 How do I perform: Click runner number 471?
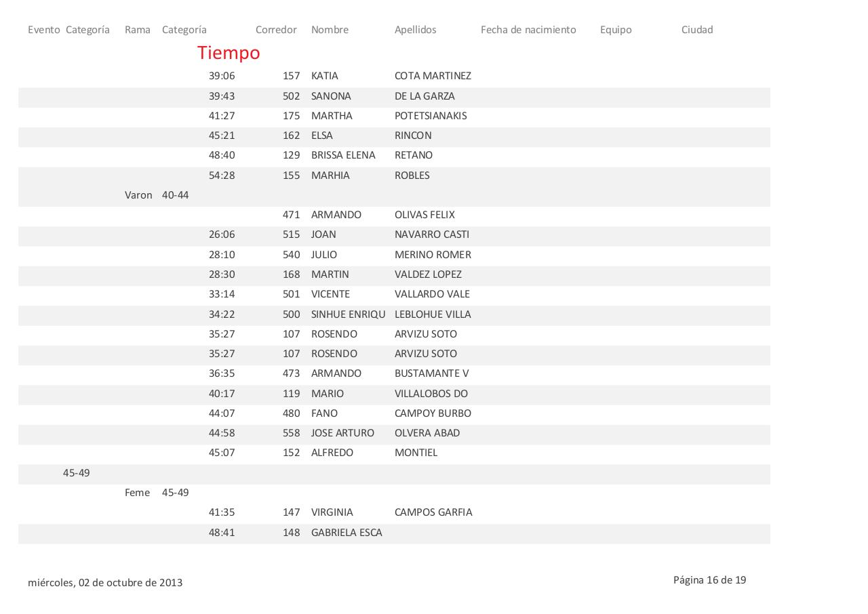coord(291,215)
